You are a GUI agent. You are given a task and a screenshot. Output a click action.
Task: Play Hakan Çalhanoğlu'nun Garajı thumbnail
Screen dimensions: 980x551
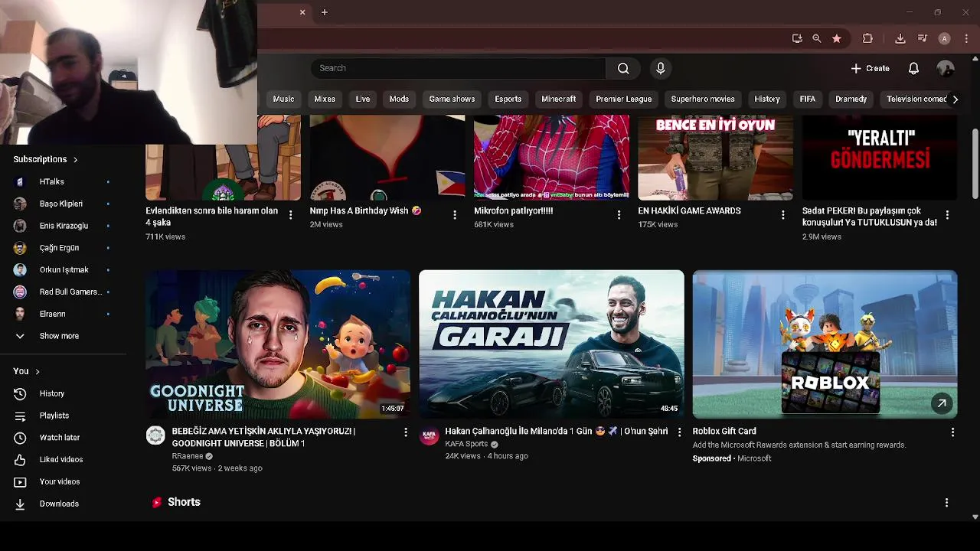click(551, 344)
